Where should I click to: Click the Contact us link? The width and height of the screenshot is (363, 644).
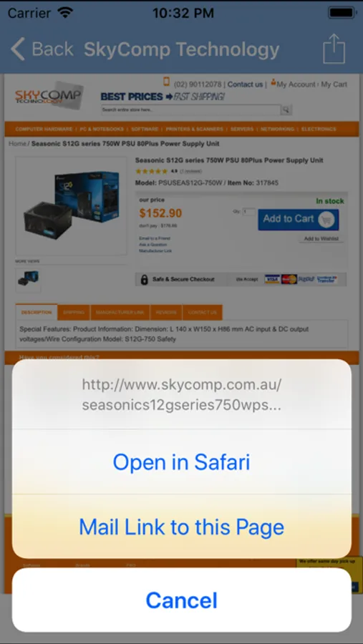click(245, 84)
